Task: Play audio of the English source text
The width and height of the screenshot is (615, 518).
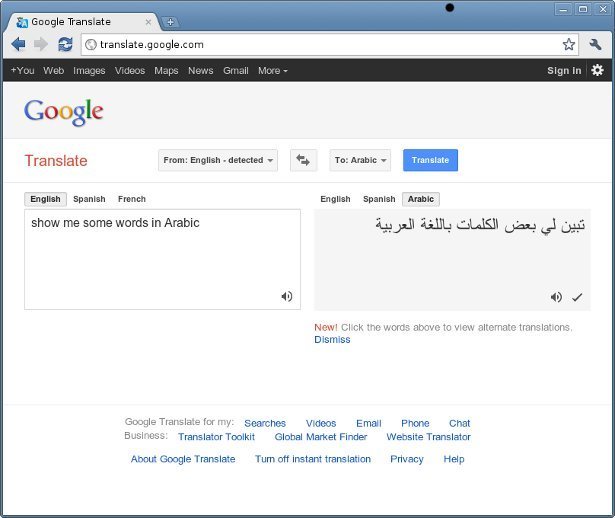Action: click(287, 296)
